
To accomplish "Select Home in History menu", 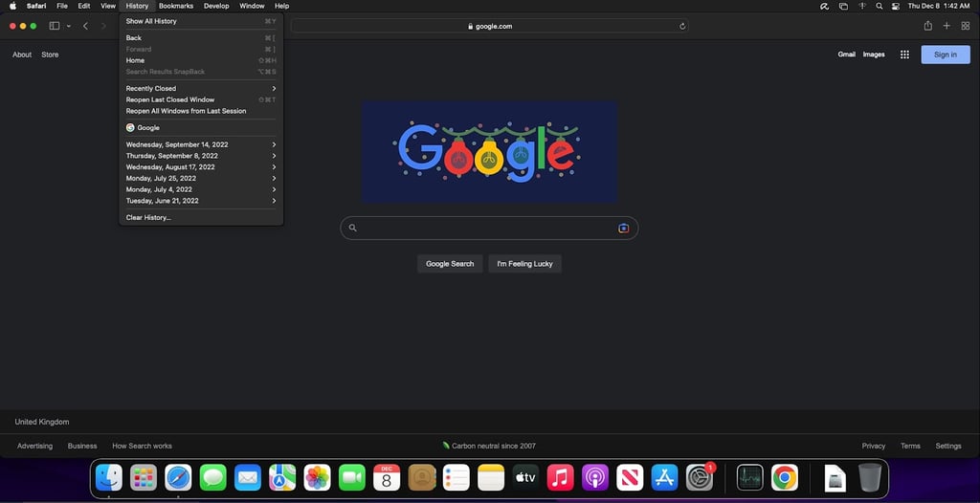I will point(201,60).
